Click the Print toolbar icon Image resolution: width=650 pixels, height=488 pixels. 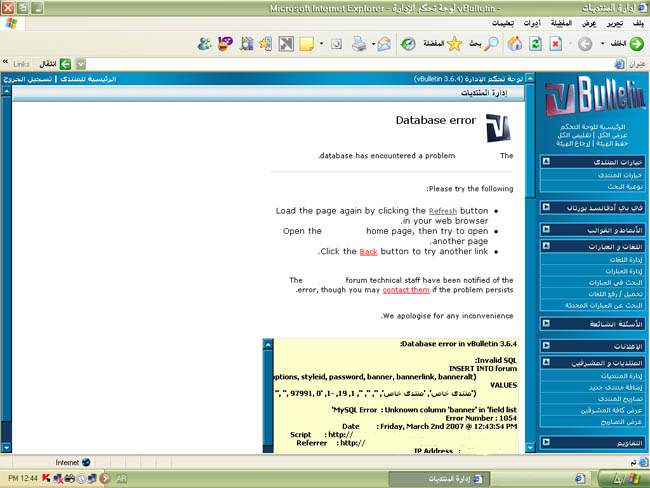(357, 44)
